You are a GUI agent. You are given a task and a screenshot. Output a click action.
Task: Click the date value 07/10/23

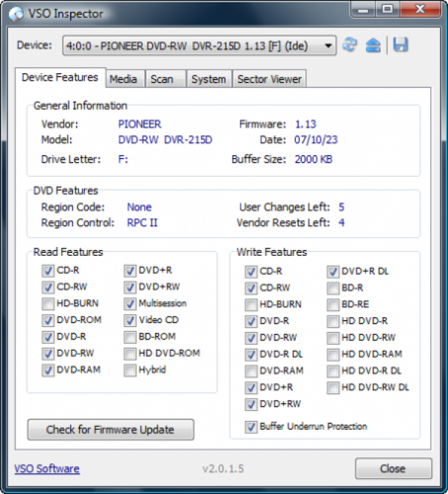point(316,140)
